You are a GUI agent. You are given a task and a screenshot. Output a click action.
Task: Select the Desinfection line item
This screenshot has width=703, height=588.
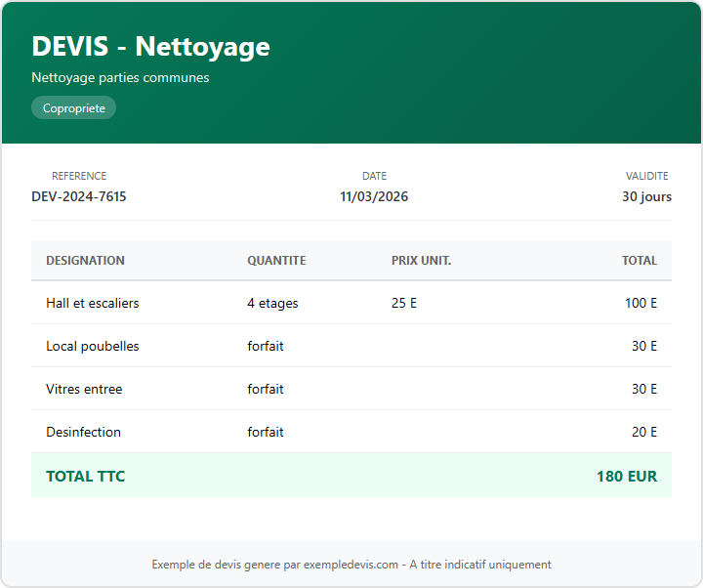pyautogui.click(x=83, y=432)
